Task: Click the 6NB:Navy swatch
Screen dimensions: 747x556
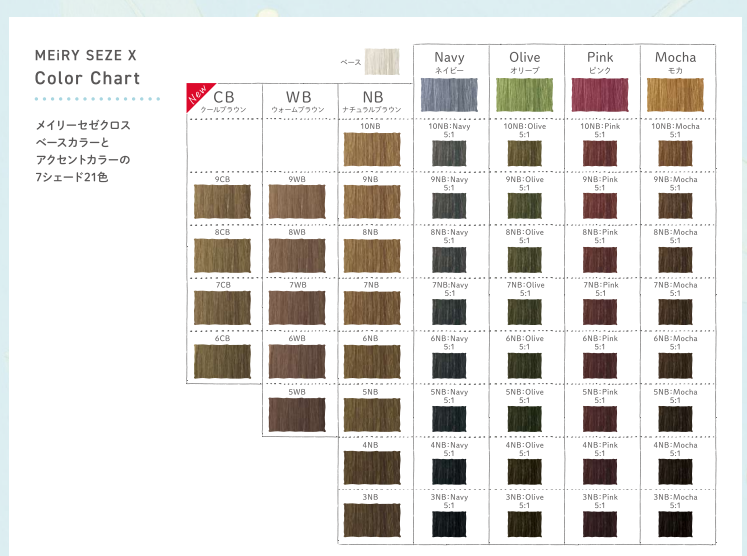Action: 449,365
